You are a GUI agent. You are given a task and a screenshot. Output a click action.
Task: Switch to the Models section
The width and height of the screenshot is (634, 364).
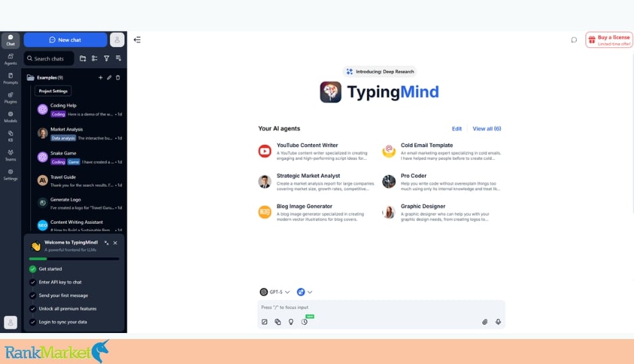tap(11, 117)
